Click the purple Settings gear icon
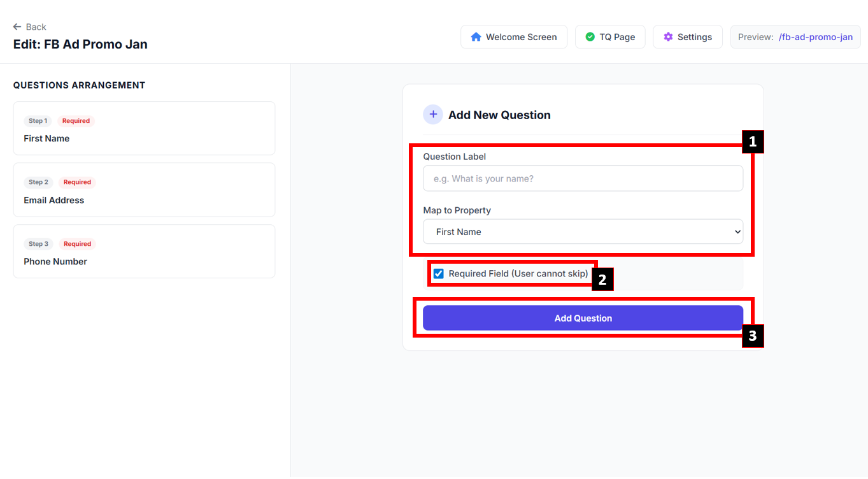The image size is (868, 479). tap(668, 37)
